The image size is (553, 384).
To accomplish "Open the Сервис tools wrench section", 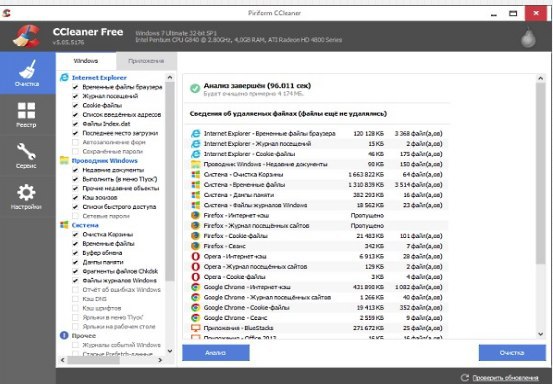I will (26, 156).
